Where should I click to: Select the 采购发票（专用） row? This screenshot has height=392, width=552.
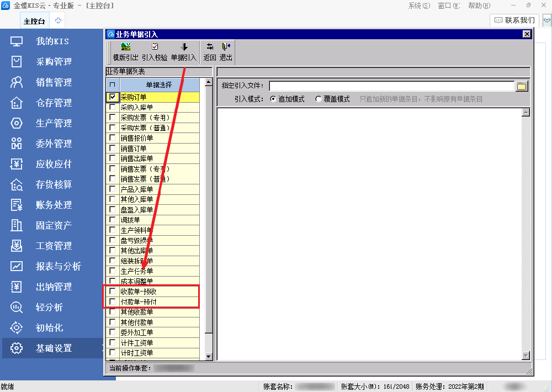tap(153, 117)
